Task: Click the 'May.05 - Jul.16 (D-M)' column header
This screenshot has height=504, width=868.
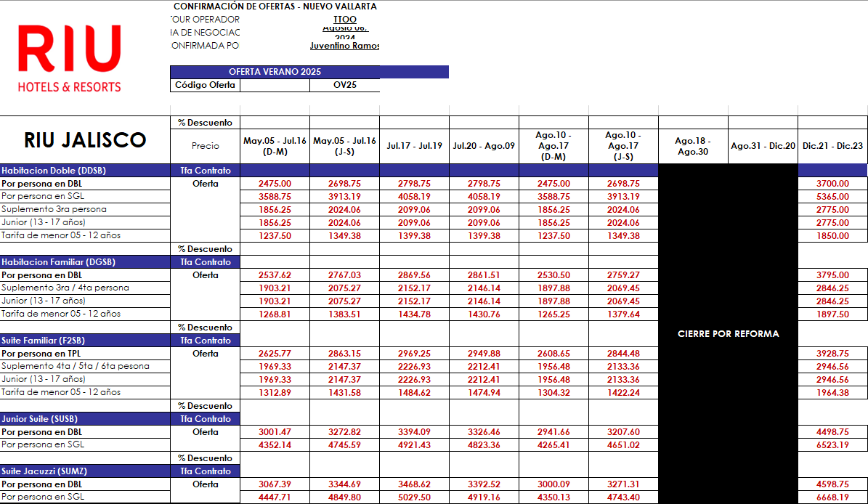Action: coord(275,146)
